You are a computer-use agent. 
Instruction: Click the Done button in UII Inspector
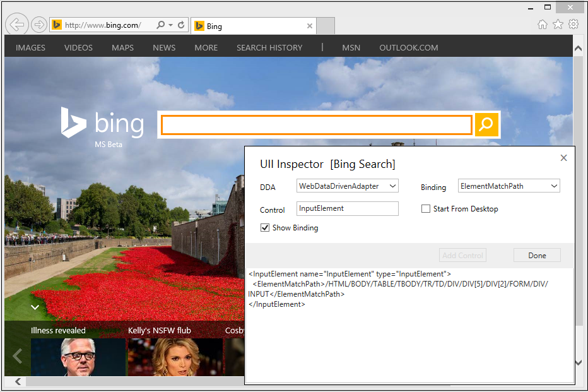537,255
